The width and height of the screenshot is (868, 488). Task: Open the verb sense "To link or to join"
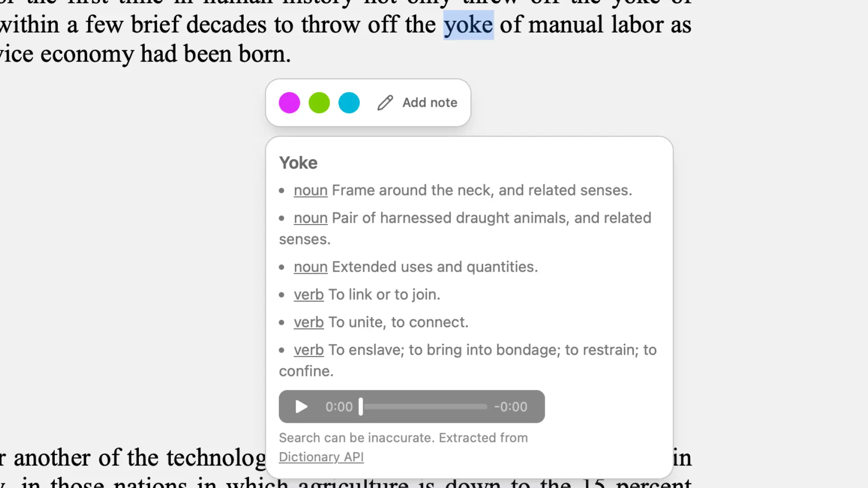click(309, 295)
